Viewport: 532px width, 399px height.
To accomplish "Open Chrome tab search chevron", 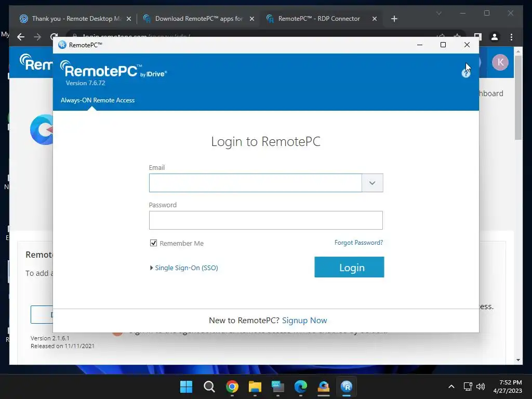I will pyautogui.click(x=438, y=13).
